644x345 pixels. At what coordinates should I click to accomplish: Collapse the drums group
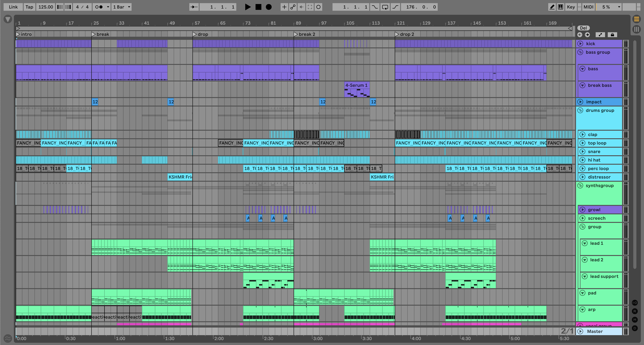pyautogui.click(x=580, y=110)
